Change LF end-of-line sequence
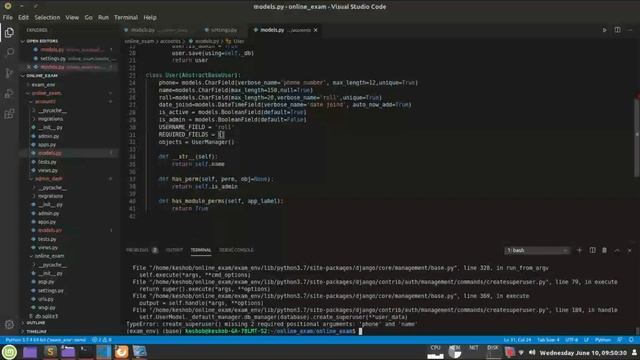The width and height of the screenshot is (640, 360). coord(586,340)
